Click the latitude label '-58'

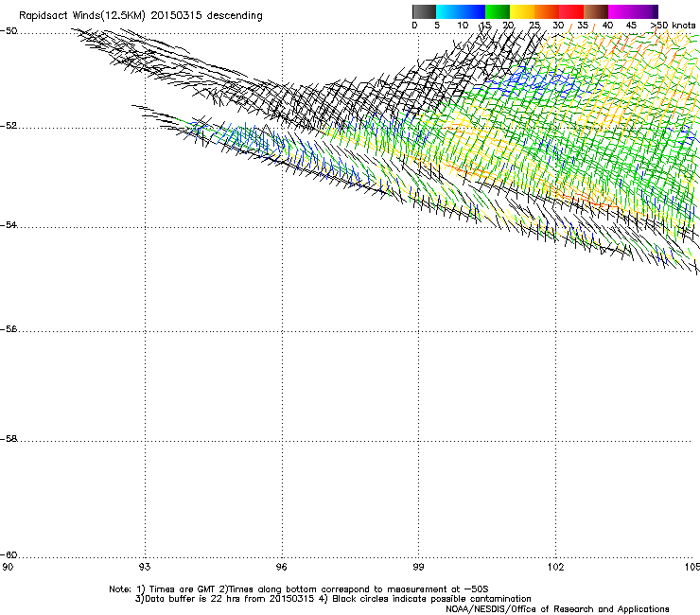[x=9, y=439]
